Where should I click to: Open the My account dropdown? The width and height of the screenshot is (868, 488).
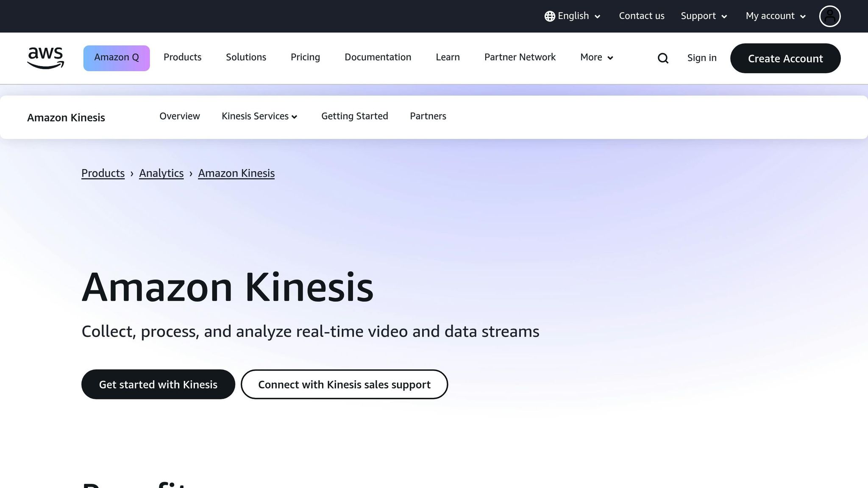776,16
